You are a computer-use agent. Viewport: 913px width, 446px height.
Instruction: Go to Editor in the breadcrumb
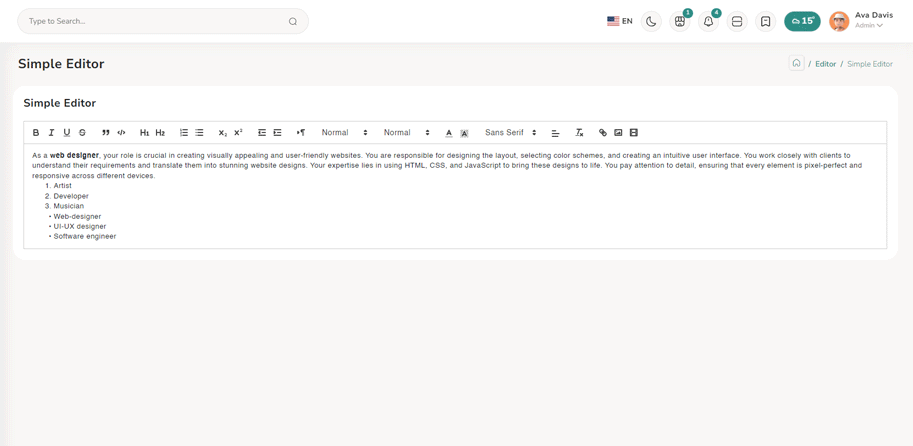click(x=825, y=64)
